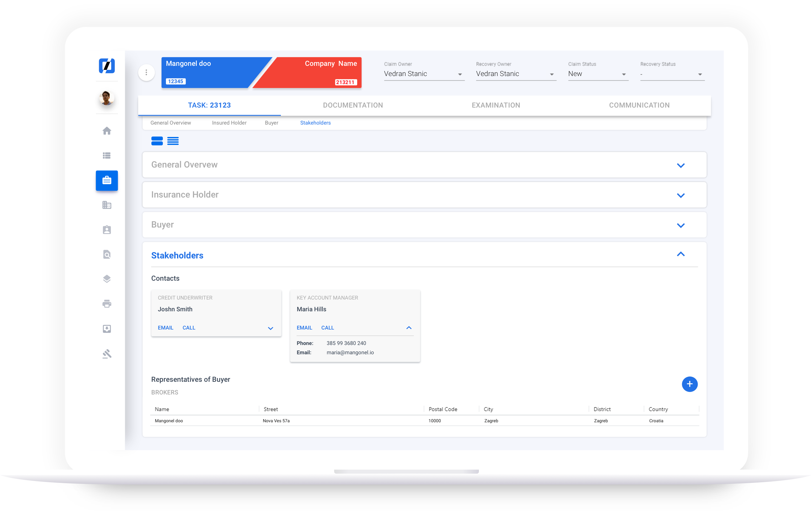Image resolution: width=812 pixels, height=511 pixels.
Task: Open the layers icon in sidebar
Action: tap(107, 279)
